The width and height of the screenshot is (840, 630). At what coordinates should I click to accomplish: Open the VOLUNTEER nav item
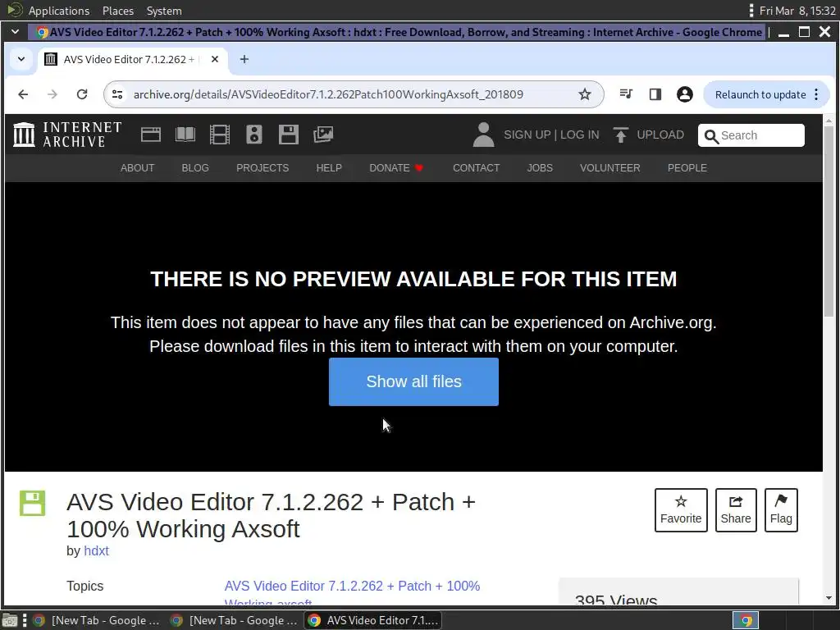pyautogui.click(x=609, y=168)
